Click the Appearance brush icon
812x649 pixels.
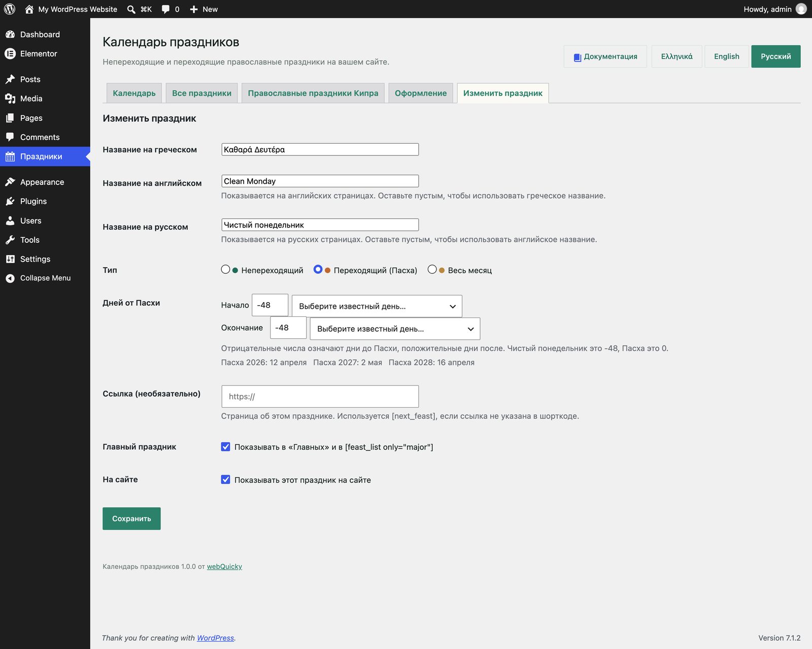10,182
